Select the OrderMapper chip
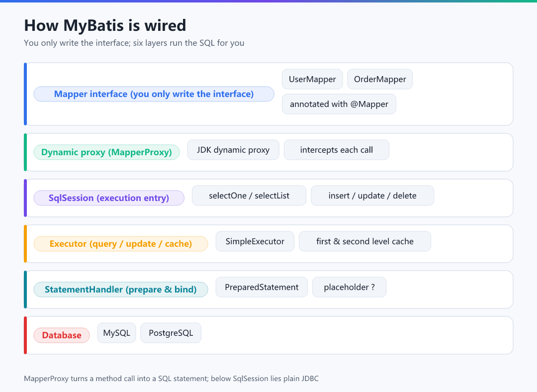Screen dimensions: 537x392 coord(380,79)
